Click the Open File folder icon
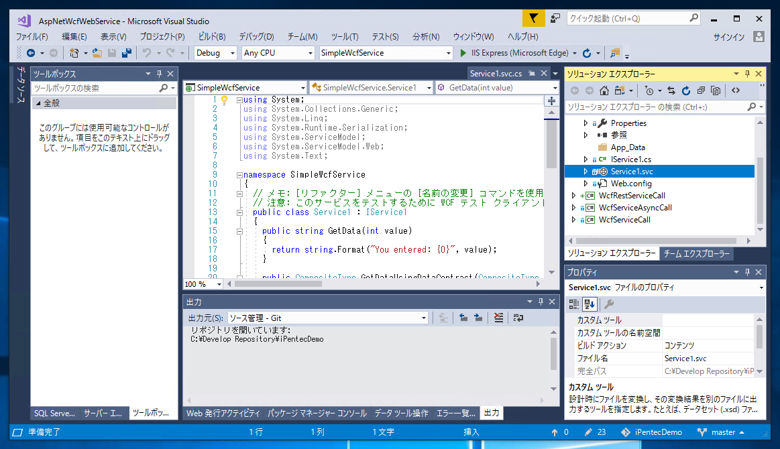This screenshot has height=449, width=780. tap(97, 53)
